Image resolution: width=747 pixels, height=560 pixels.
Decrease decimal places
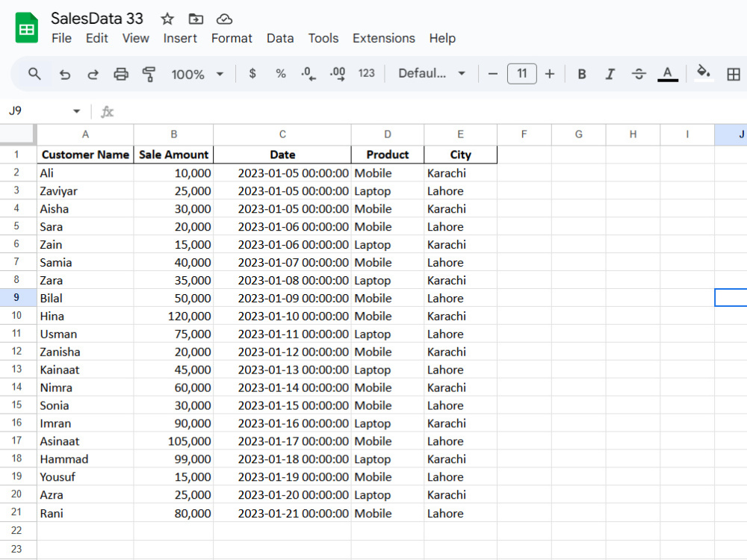pos(309,73)
